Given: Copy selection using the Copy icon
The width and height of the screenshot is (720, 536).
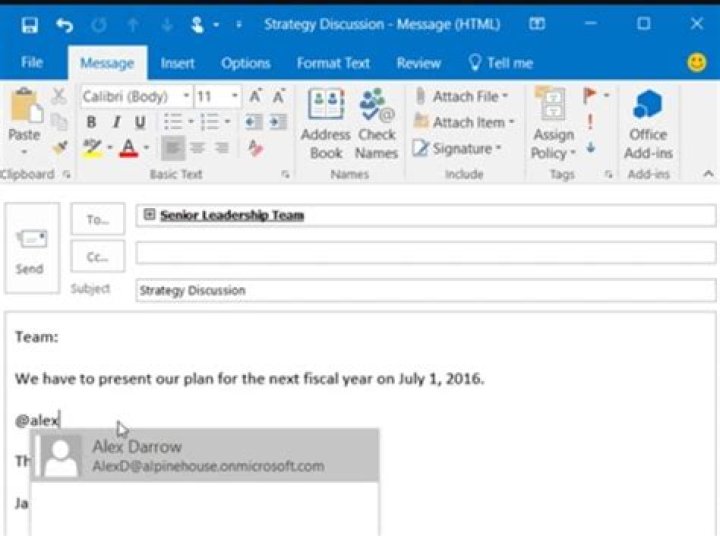Looking at the screenshot, I should point(59,122).
